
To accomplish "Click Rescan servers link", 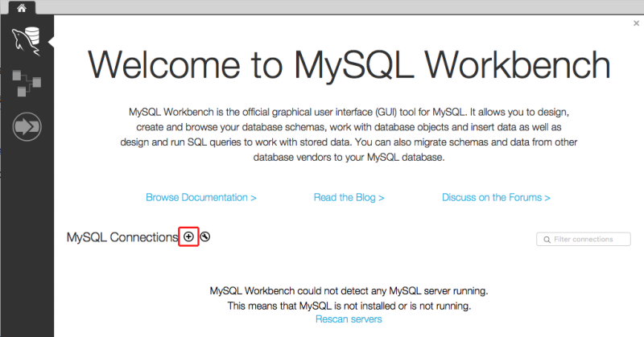I will click(x=349, y=319).
